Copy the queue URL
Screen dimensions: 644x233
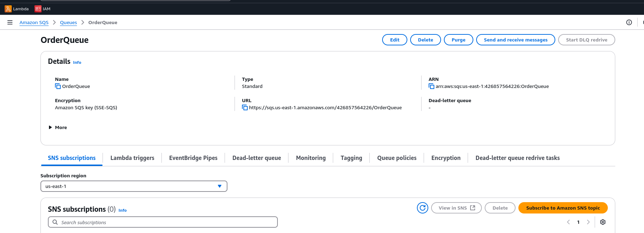point(245,107)
